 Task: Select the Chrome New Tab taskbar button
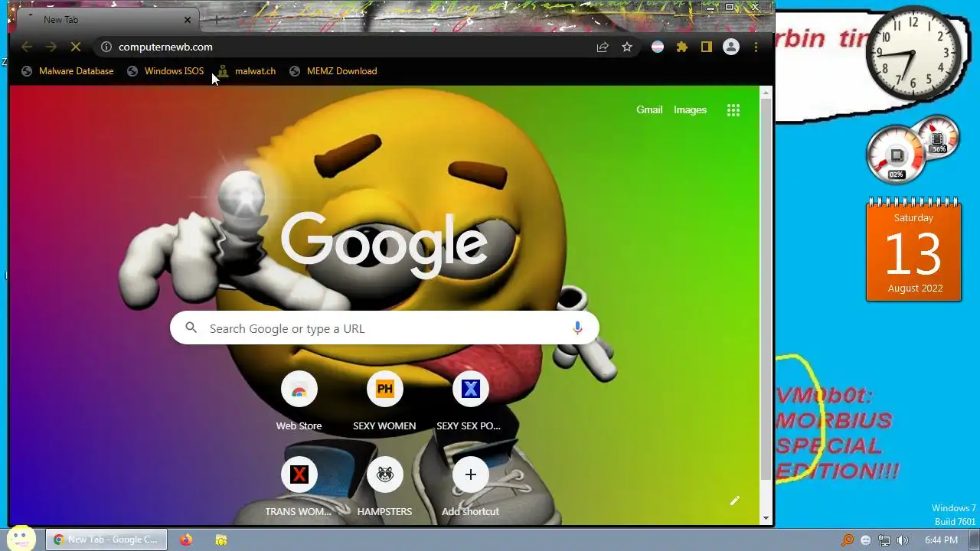[106, 540]
